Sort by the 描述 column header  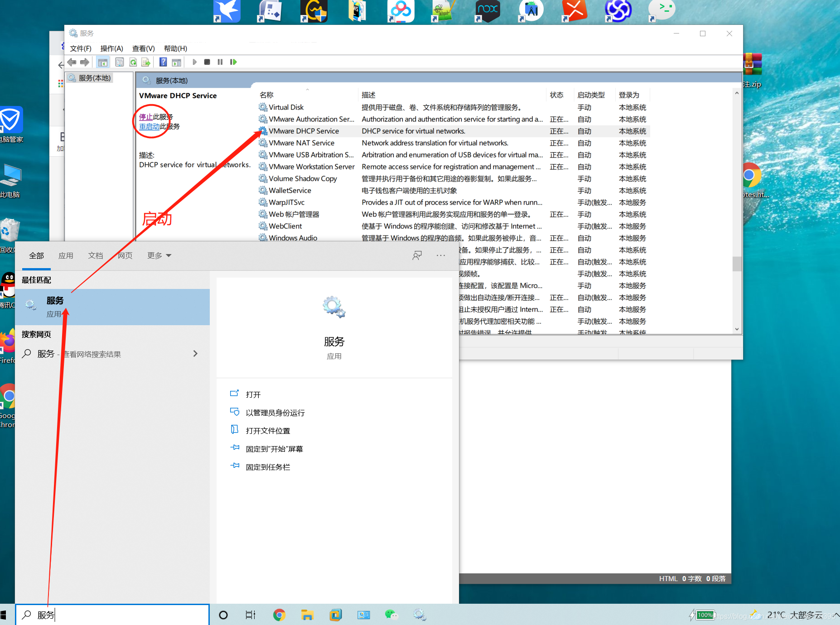pyautogui.click(x=452, y=95)
